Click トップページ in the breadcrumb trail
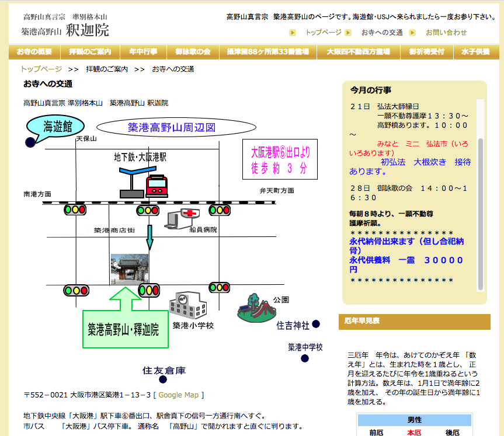The height and width of the screenshot is (436, 504). (x=41, y=69)
